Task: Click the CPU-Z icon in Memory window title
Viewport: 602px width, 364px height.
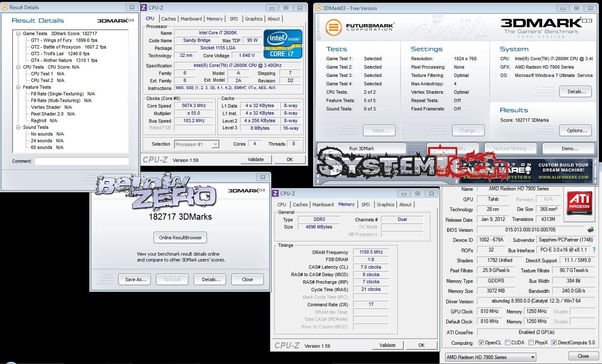Action: tap(275, 193)
